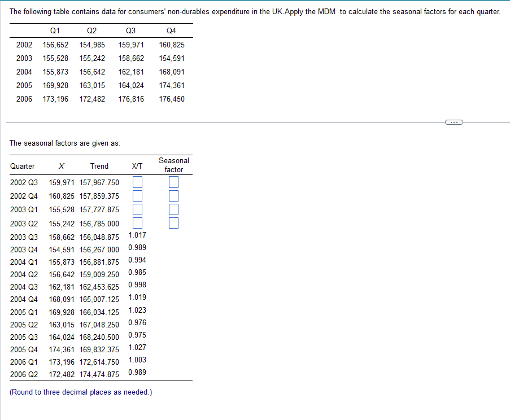Click the 2006 row label in data table
Viewport: 510px width, 420px height.
(24, 99)
